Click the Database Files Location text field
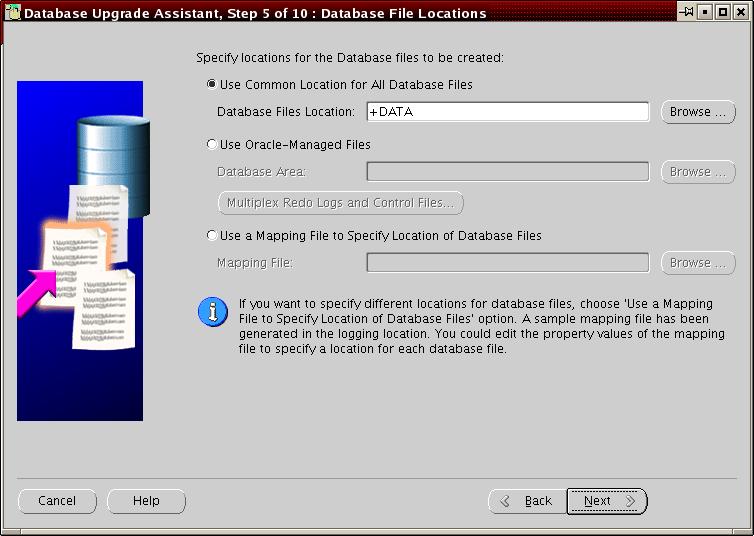Image resolution: width=754 pixels, height=536 pixels. point(508,112)
